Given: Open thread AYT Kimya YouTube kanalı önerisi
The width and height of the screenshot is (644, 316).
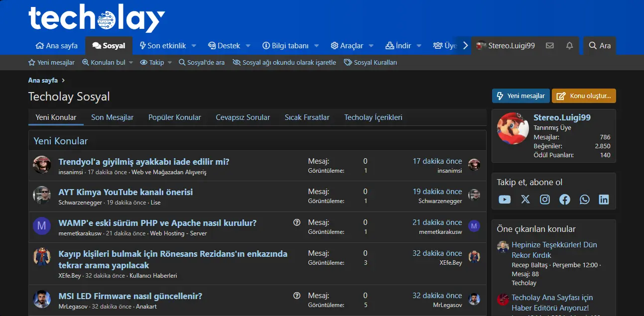Looking at the screenshot, I should [126, 192].
